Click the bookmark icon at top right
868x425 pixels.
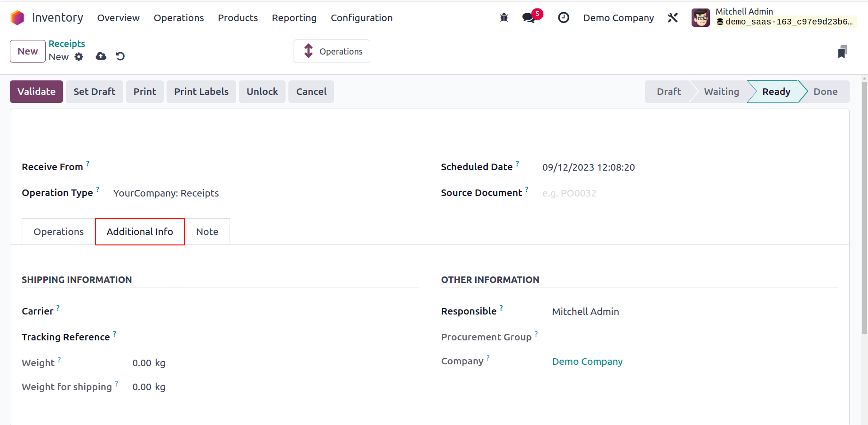pyautogui.click(x=842, y=52)
